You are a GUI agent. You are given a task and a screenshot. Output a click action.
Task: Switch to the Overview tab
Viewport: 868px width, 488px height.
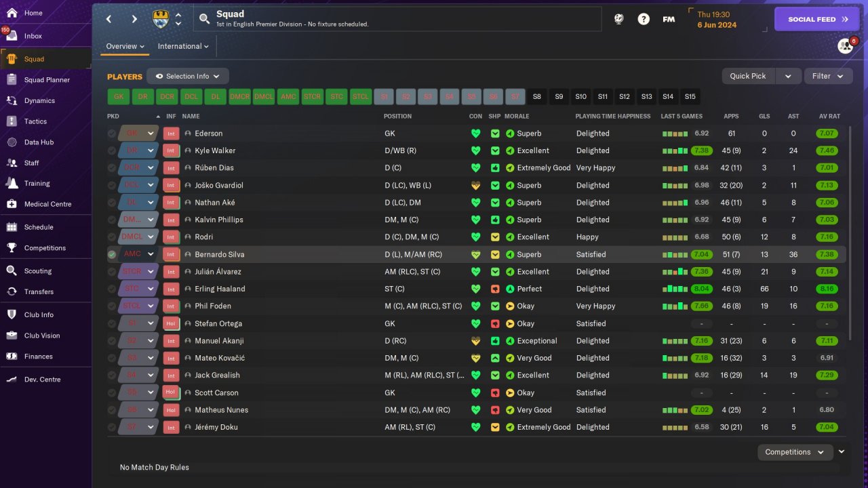point(125,46)
